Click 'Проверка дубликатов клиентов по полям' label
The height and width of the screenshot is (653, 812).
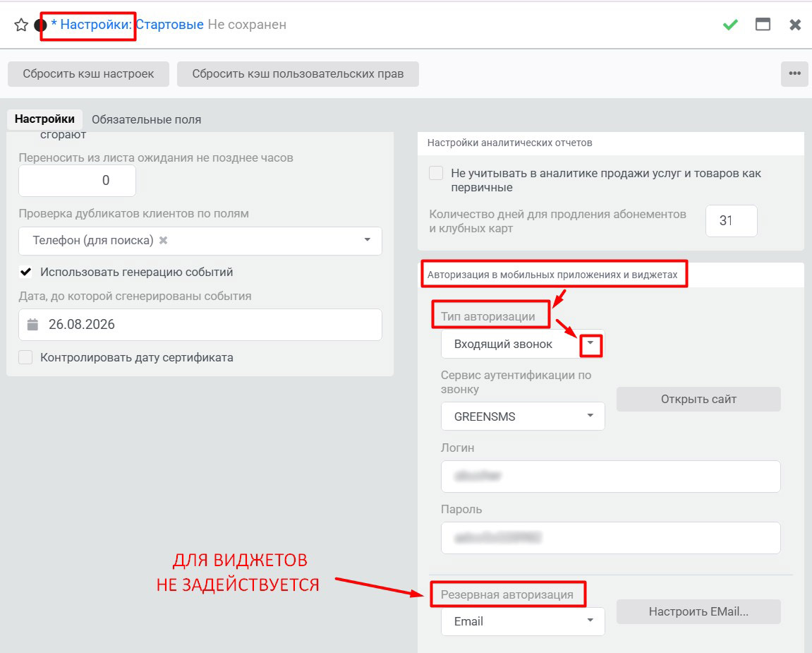(x=133, y=213)
